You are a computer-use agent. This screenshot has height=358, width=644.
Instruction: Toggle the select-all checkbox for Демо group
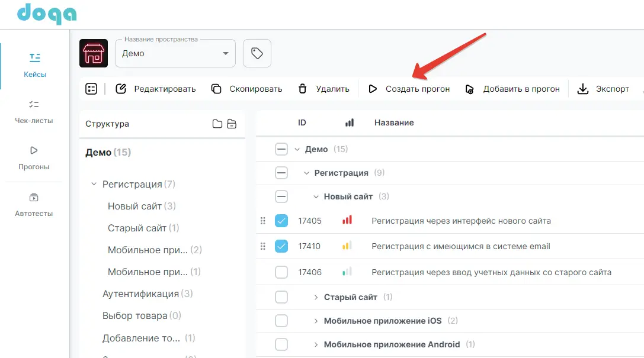pyautogui.click(x=281, y=149)
